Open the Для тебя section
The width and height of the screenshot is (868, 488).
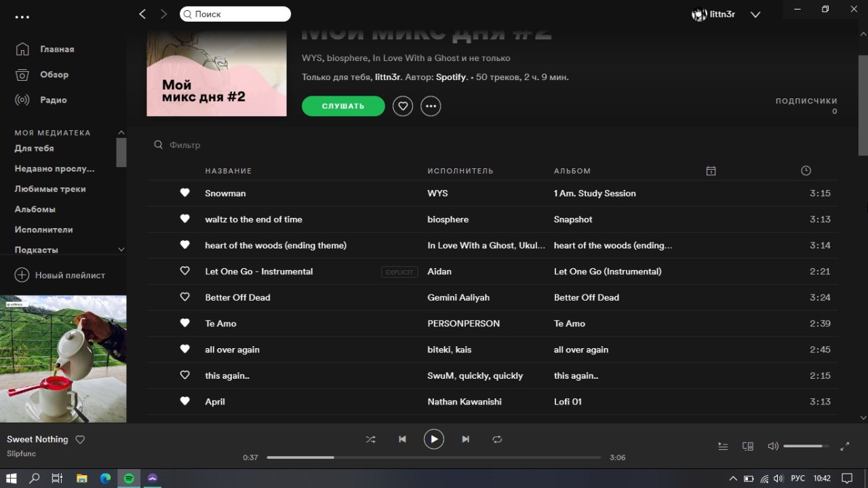coord(35,148)
